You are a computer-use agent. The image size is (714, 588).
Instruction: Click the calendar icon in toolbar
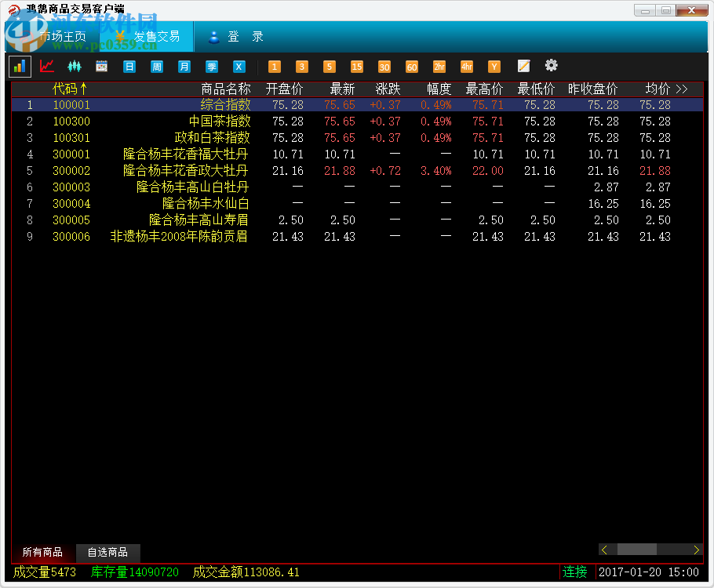101,67
